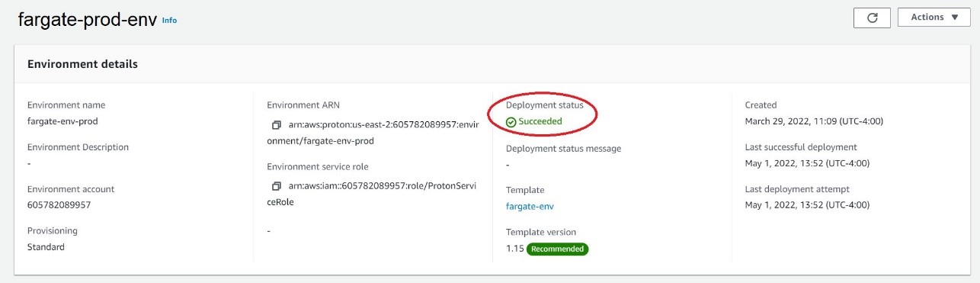This screenshot has height=283, width=980.
Task: Click the Info link beside fargate-prod-env
Action: click(169, 21)
